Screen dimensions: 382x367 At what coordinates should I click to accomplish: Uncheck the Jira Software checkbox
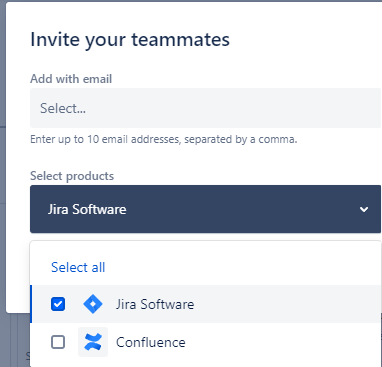tap(58, 304)
